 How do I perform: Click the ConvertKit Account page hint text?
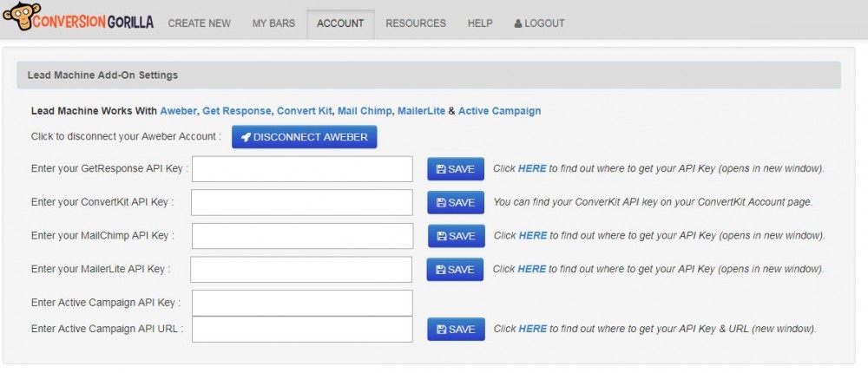pyautogui.click(x=653, y=202)
